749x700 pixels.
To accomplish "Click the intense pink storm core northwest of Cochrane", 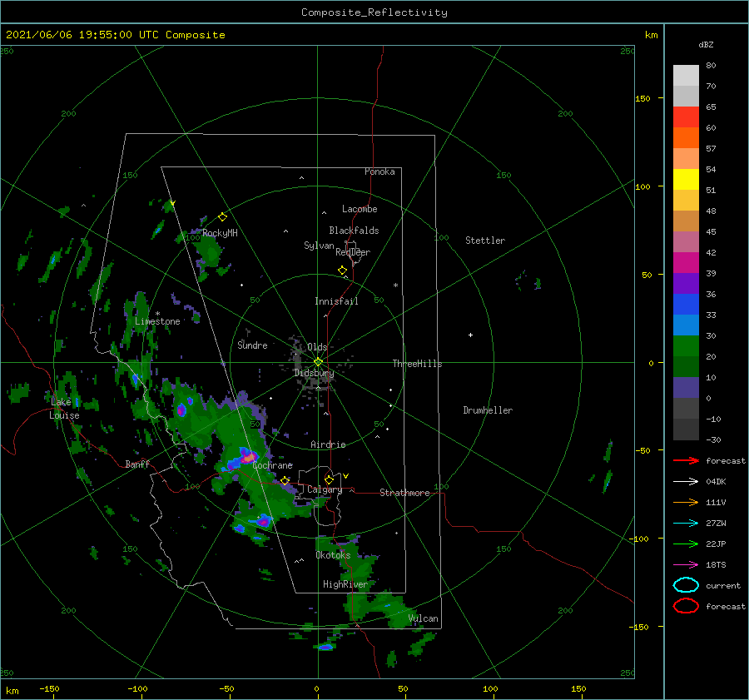I will [248, 458].
